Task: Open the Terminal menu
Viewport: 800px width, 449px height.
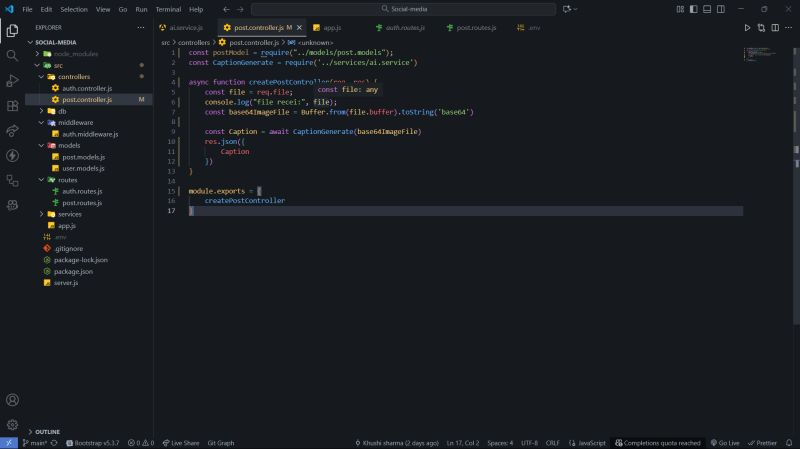Action: (168, 9)
